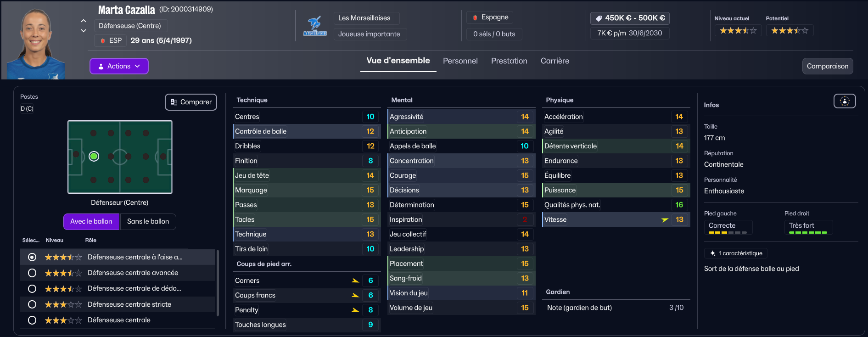This screenshot has width=868, height=337.
Task: Click the Comparaison button
Action: (827, 66)
